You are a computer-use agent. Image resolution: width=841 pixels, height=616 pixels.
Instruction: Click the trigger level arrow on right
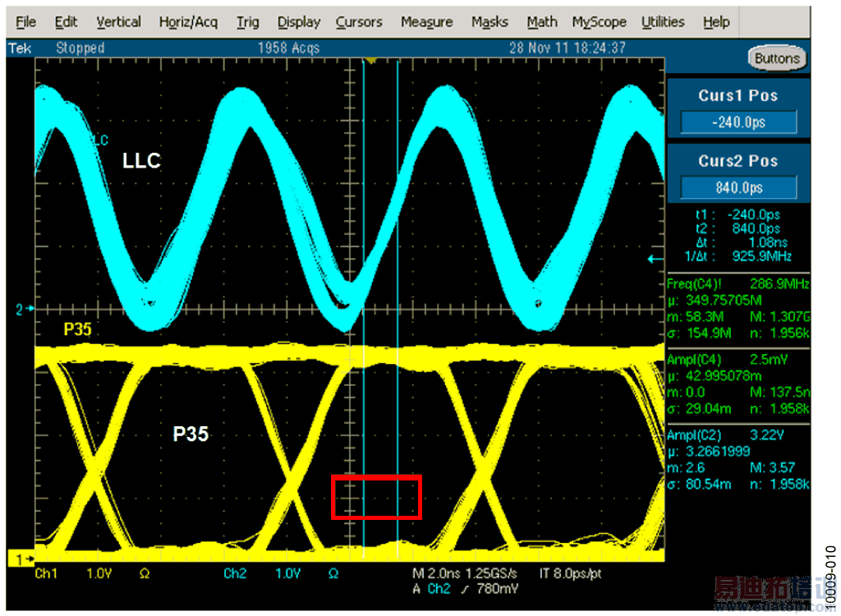[x=655, y=260]
